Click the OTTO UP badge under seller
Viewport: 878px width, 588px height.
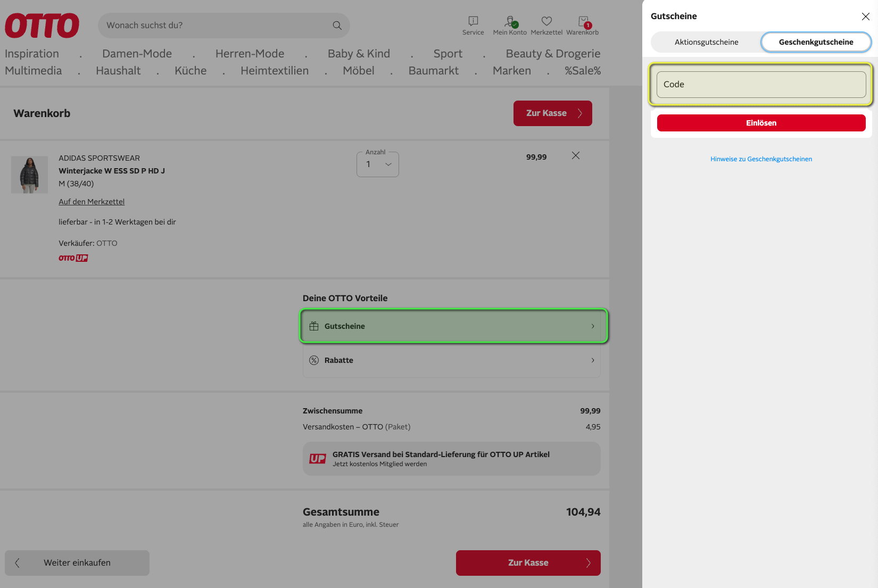pos(73,258)
